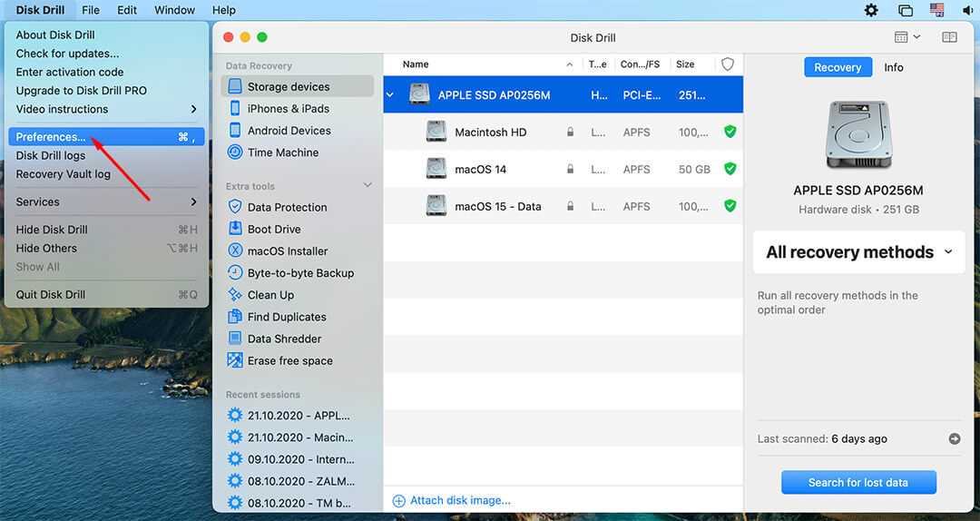Open the All recovery methods dropdown
980x521 pixels.
858,252
